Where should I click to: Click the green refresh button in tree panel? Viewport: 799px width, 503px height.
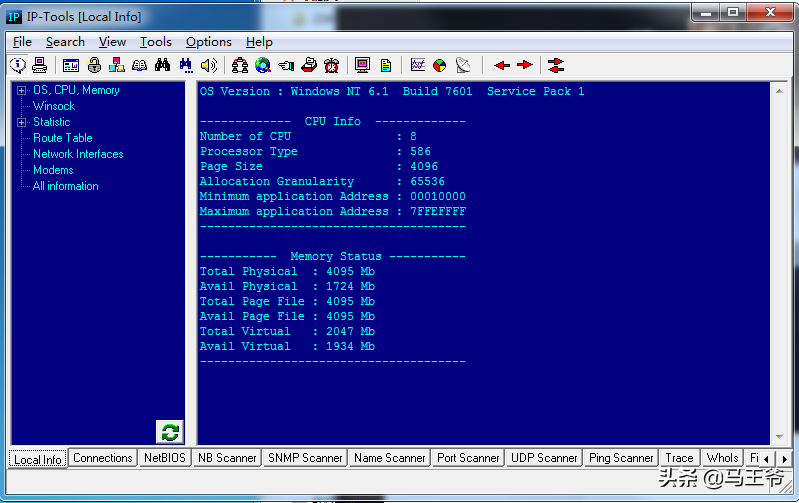click(x=170, y=432)
